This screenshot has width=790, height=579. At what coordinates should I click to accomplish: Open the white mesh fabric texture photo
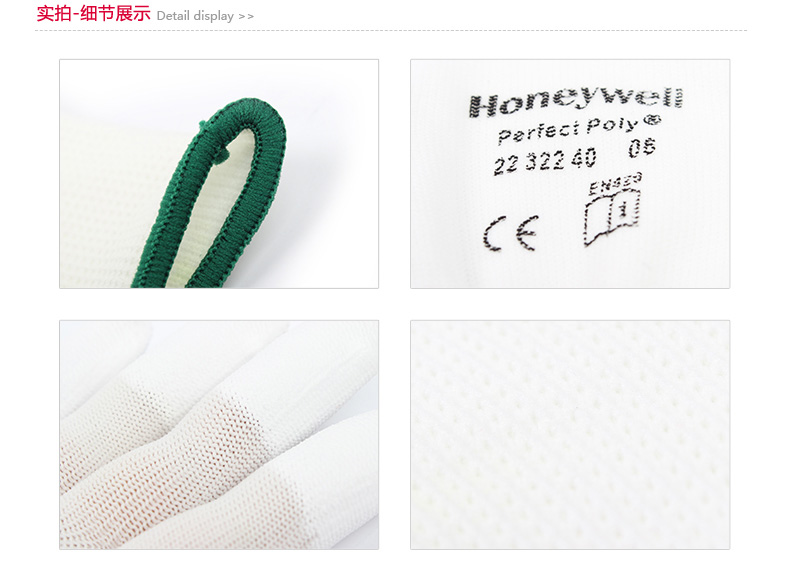point(570,435)
